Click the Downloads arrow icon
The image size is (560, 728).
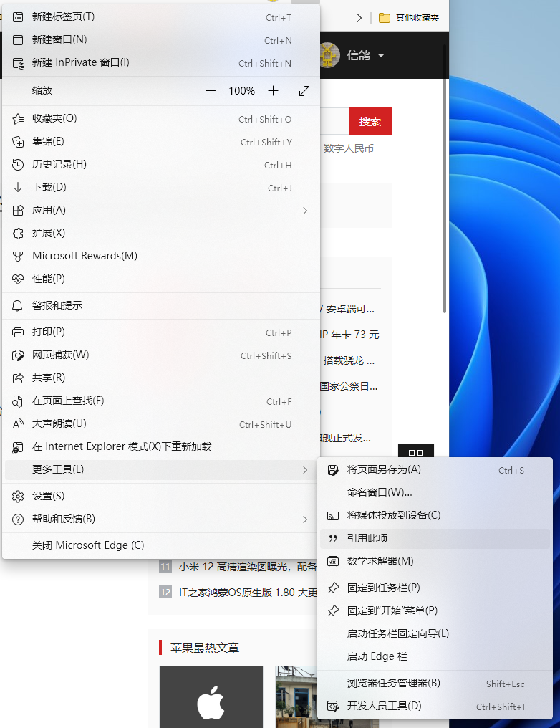point(18,188)
